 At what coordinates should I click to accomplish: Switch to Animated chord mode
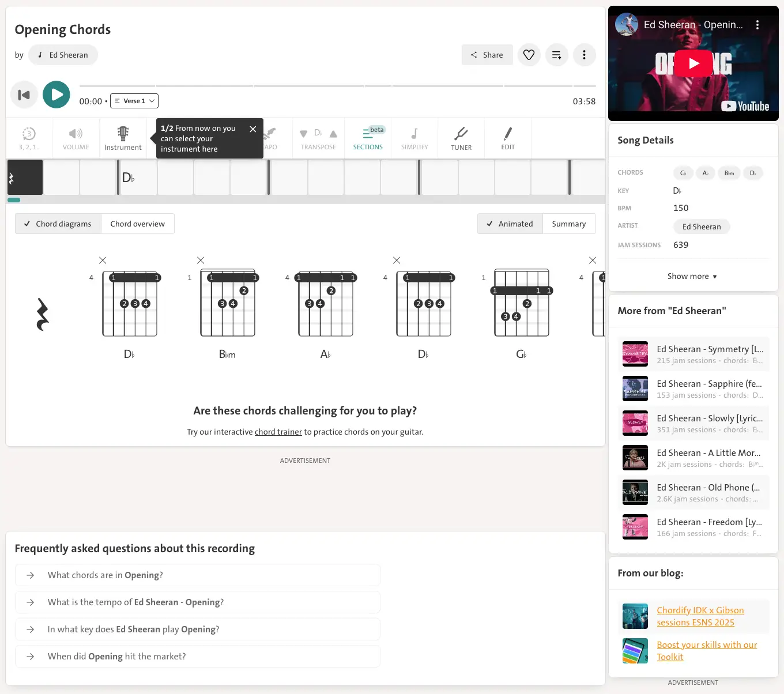[510, 224]
